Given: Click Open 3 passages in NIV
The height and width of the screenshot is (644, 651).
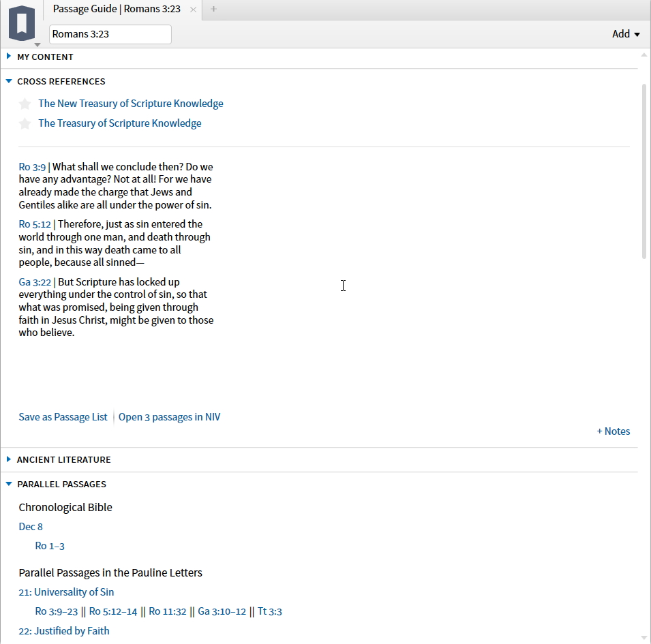Looking at the screenshot, I should pyautogui.click(x=169, y=417).
